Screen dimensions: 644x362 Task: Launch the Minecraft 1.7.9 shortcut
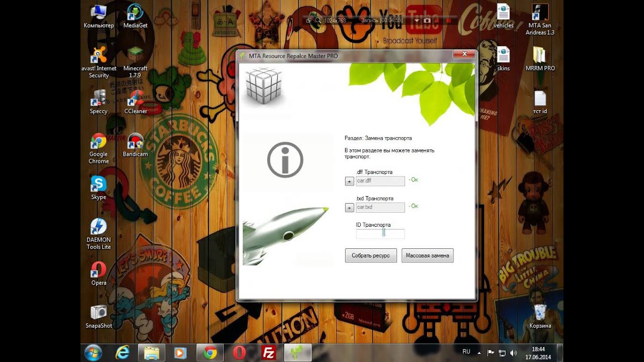135,63
